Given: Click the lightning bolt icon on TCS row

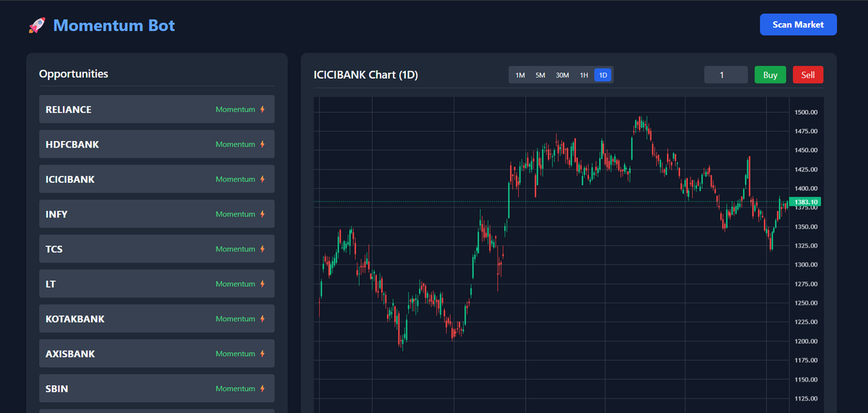Looking at the screenshot, I should (x=263, y=249).
